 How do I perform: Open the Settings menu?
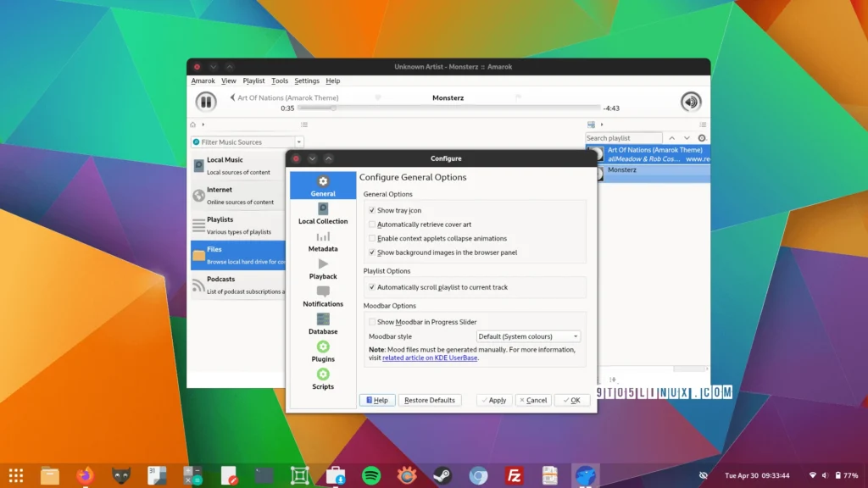[307, 80]
